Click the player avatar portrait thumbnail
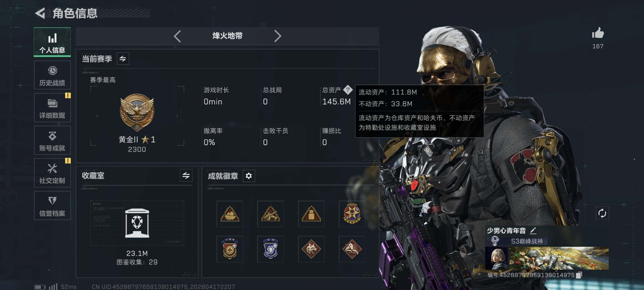The width and height of the screenshot is (644, 290). [496, 258]
